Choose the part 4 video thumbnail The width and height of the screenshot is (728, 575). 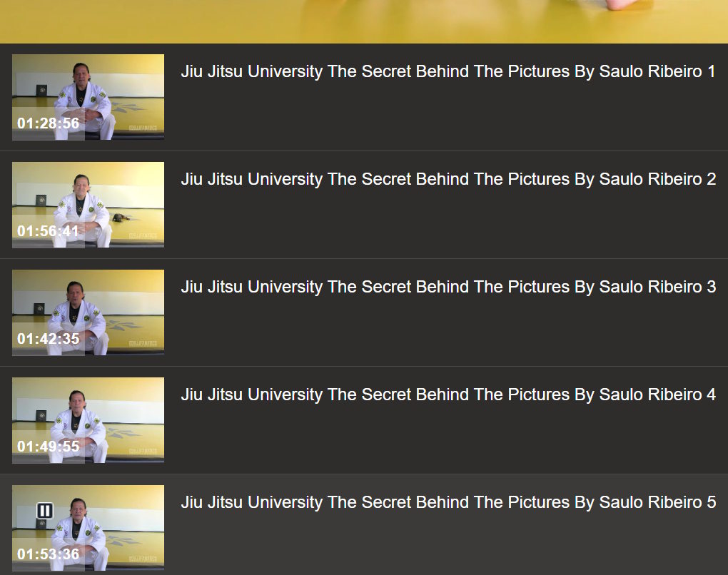coord(88,419)
